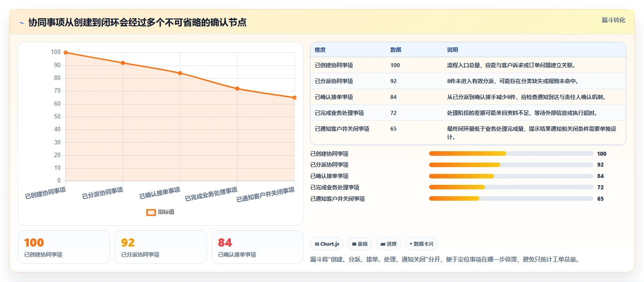
Task: Click the chart data point for 已完成业务处理事项
Action: tap(237, 89)
